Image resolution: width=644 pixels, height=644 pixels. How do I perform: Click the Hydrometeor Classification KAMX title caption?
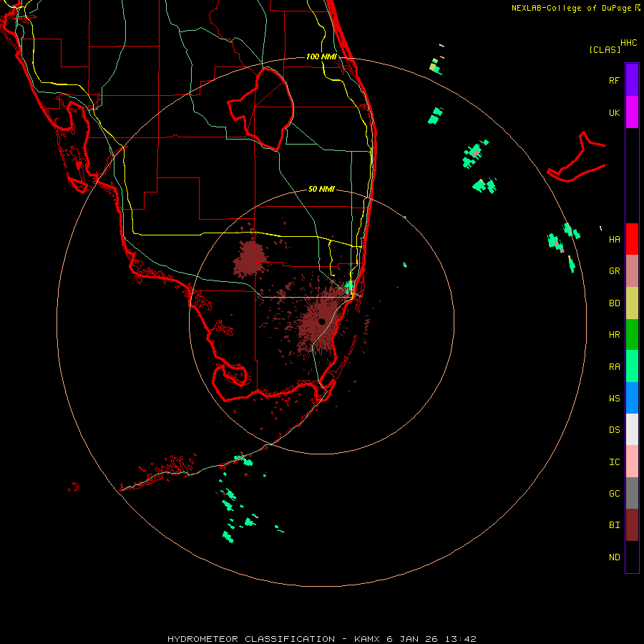(x=321, y=639)
